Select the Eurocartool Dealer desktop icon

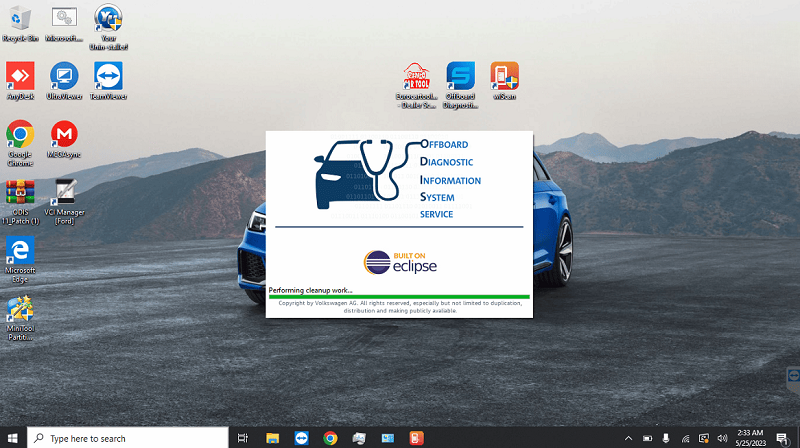[x=416, y=85]
